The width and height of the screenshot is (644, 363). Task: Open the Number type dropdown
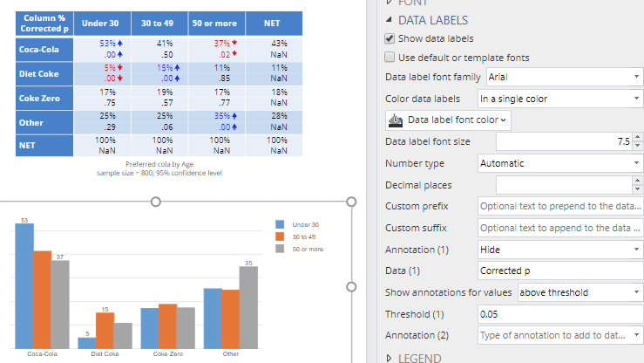559,163
